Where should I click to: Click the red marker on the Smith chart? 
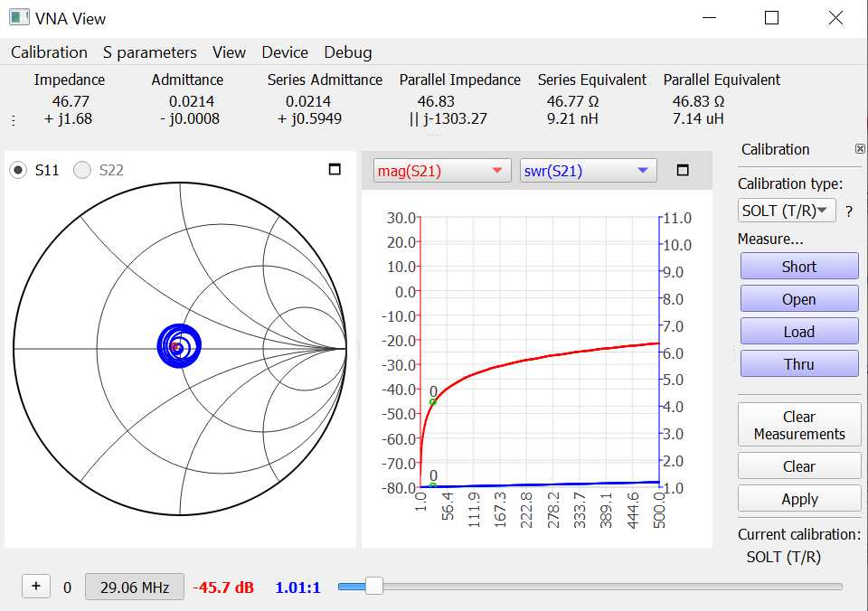(175, 347)
